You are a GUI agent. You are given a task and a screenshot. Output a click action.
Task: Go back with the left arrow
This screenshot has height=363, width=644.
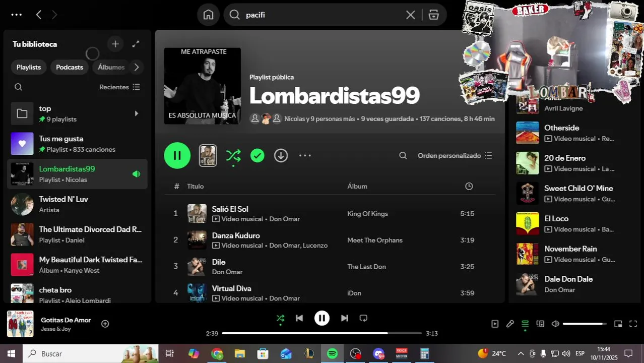tap(39, 15)
